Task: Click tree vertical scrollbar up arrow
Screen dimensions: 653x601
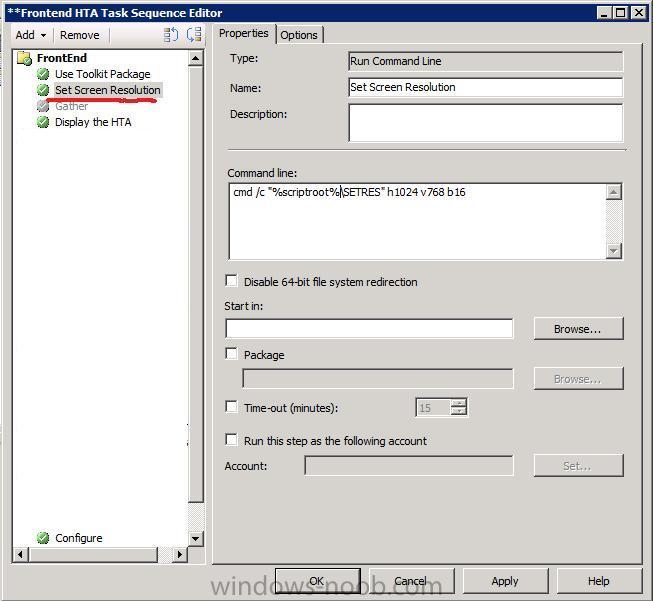Action: (x=195, y=58)
